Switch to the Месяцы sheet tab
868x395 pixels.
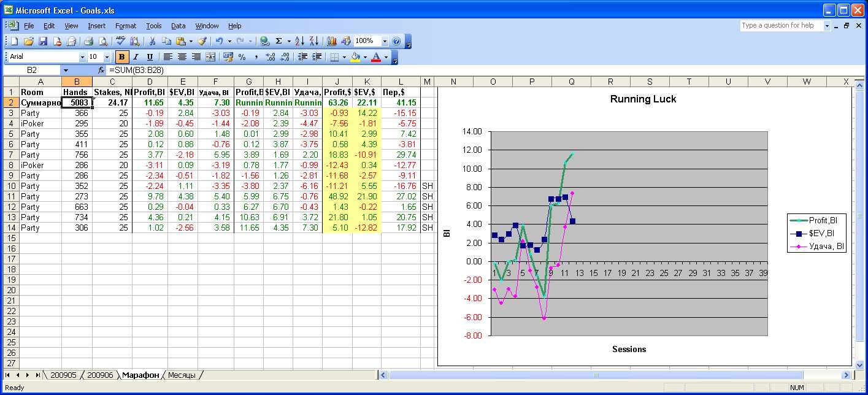[x=182, y=375]
